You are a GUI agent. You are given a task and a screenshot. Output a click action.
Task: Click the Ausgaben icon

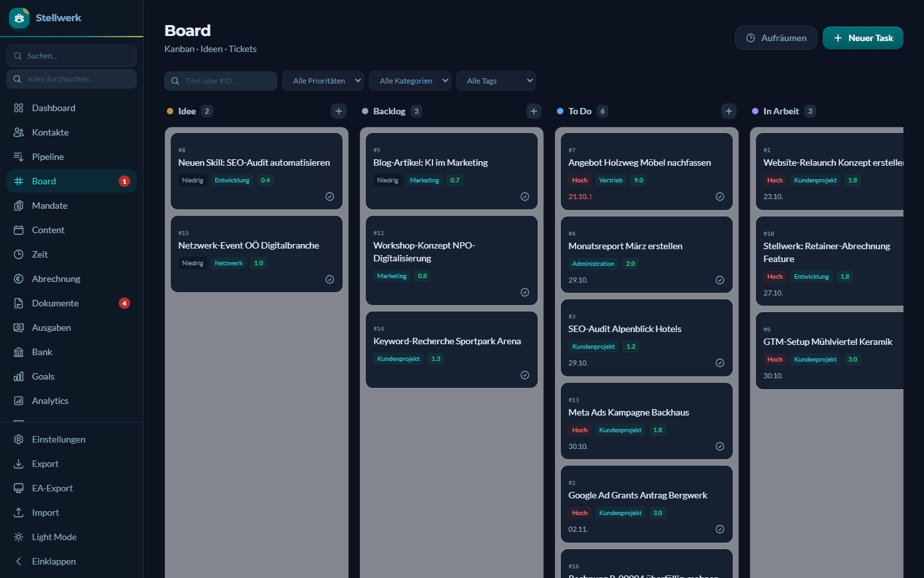(19, 328)
